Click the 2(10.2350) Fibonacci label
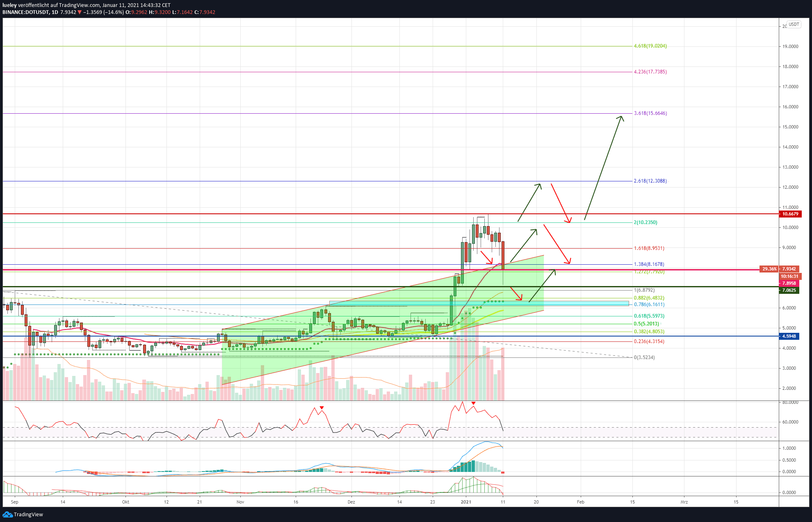This screenshot has width=812, height=522. [x=645, y=222]
